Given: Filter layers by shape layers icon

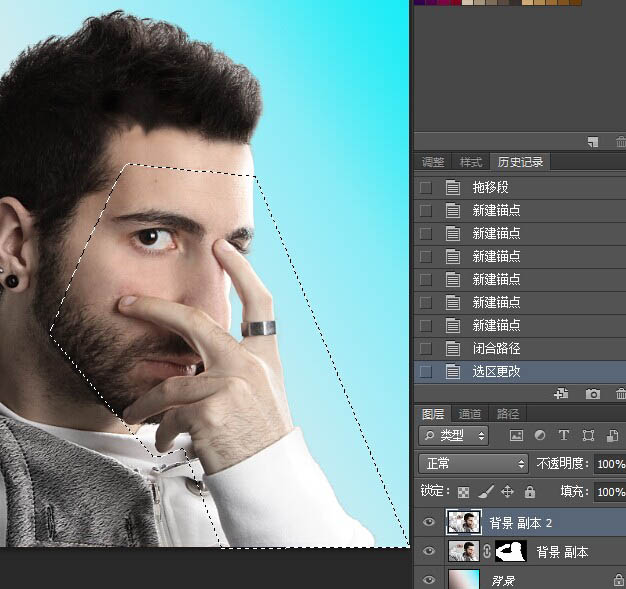Looking at the screenshot, I should click(x=588, y=435).
